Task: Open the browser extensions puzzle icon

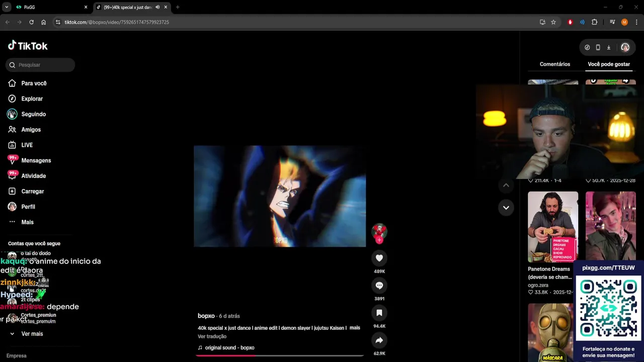Action: tap(594, 22)
